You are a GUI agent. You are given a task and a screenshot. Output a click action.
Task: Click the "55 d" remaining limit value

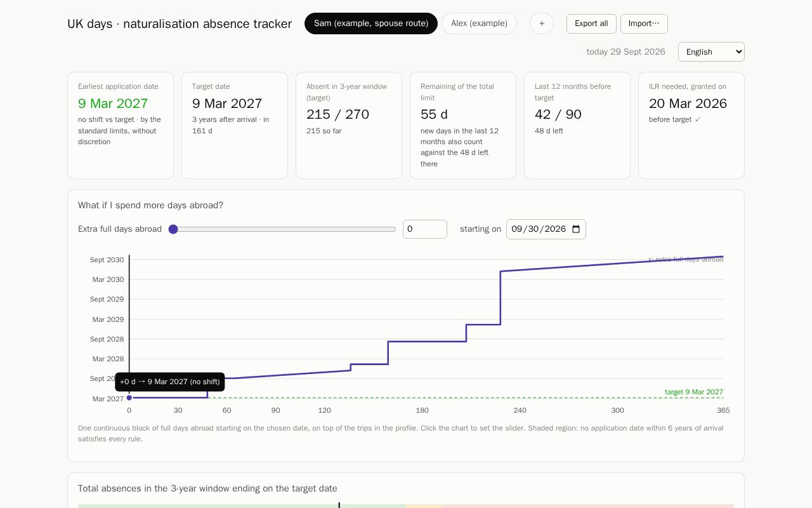pyautogui.click(x=434, y=114)
